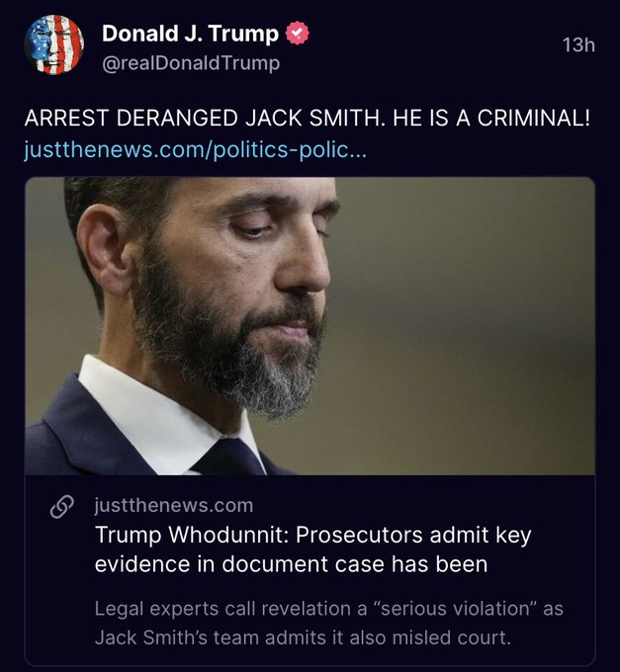Click the Legal experts description text
This screenshot has width=620, height=672.
tap(328, 609)
